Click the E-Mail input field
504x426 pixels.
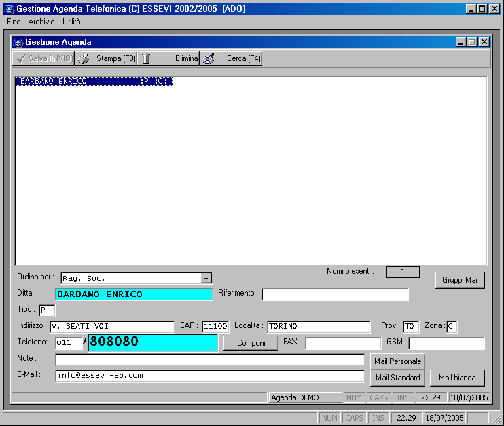210,376
